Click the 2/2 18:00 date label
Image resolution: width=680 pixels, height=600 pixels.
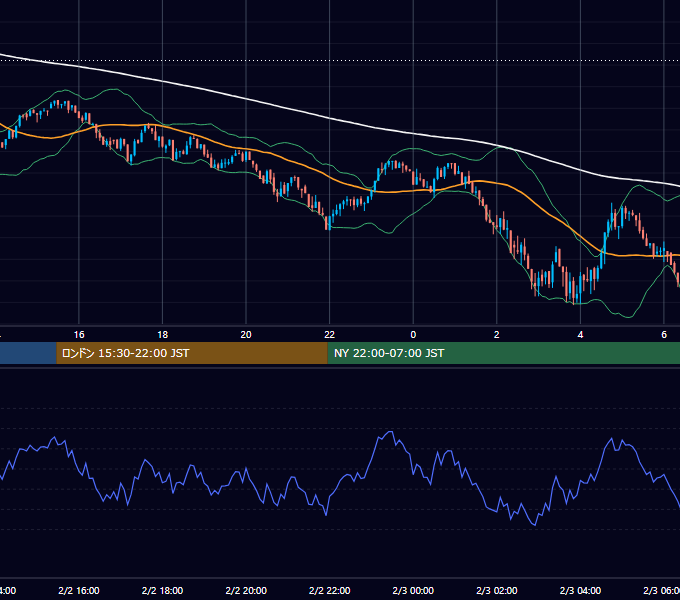(163, 591)
